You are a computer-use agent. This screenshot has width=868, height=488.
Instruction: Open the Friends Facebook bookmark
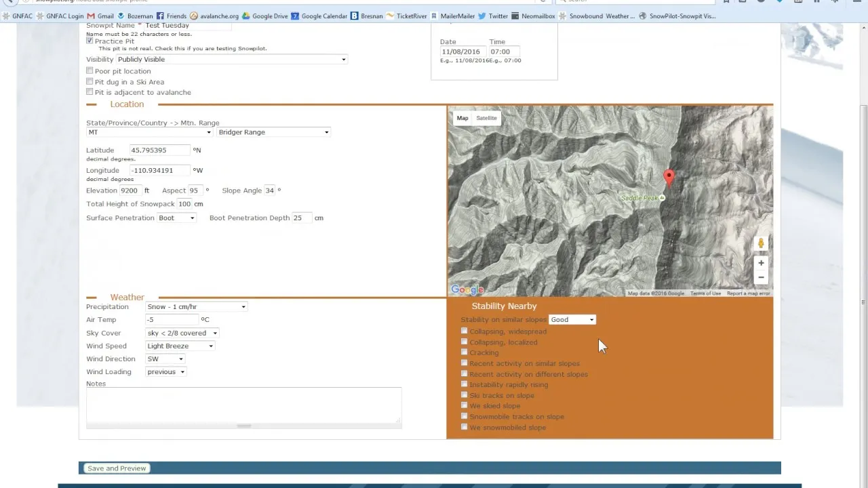[172, 16]
